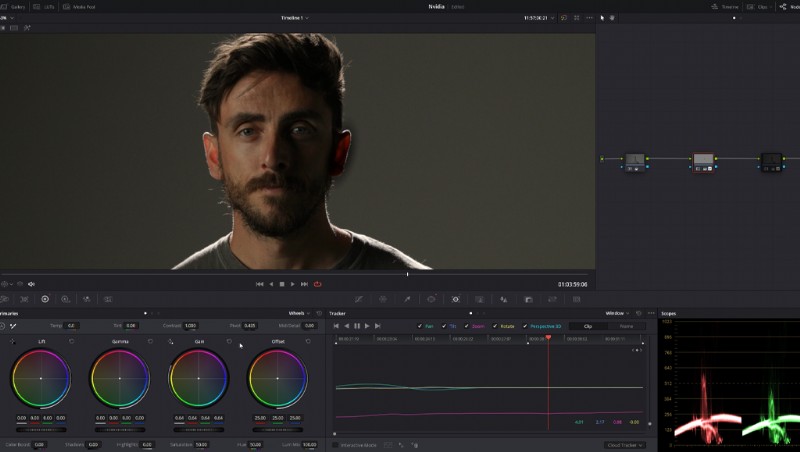Open the Color Wheels palette icon

pyautogui.click(x=45, y=299)
